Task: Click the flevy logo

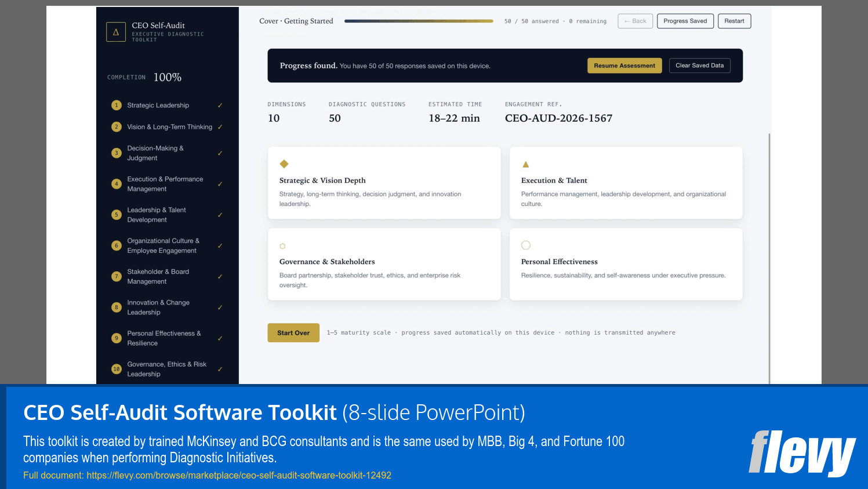Action: [802, 453]
